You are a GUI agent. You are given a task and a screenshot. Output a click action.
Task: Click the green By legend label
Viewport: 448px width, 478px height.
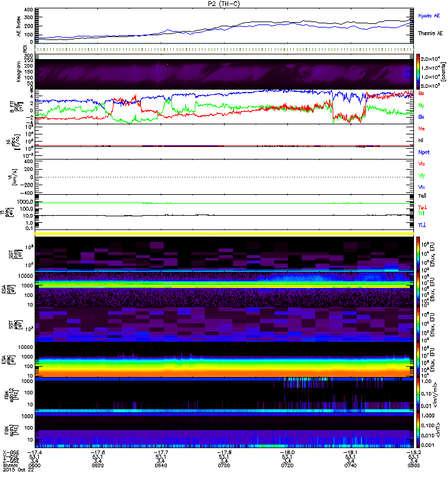pos(421,106)
